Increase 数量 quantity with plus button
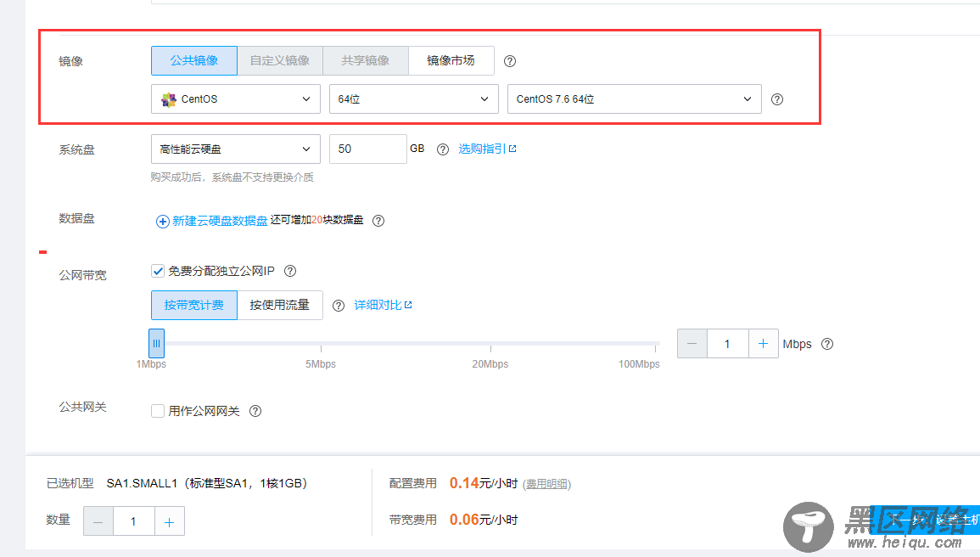This screenshot has height=557, width=980. (170, 521)
